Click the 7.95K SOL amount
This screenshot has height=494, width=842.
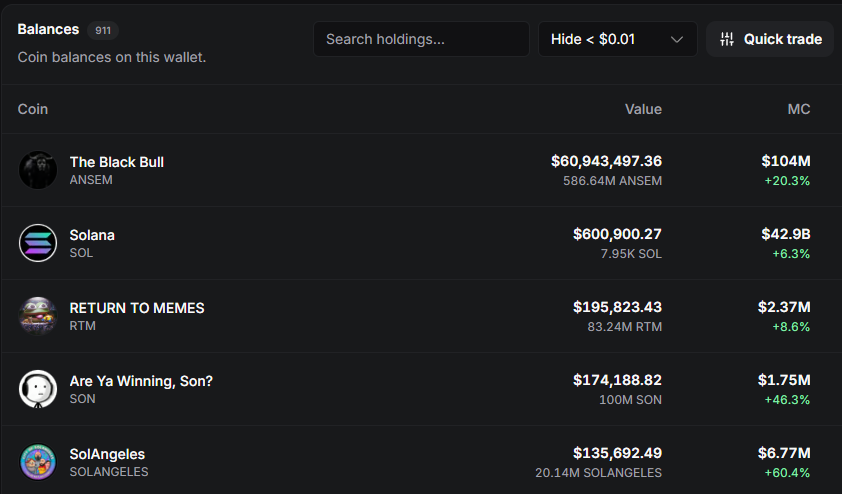tap(631, 254)
